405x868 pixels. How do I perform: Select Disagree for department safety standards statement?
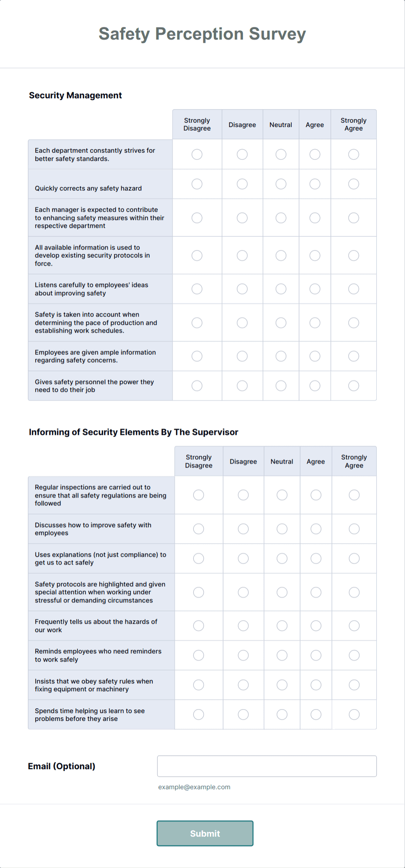point(242,154)
